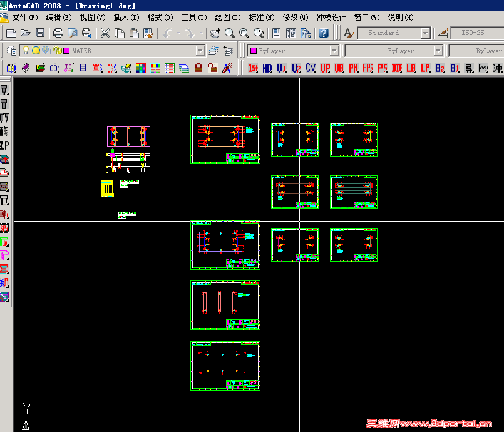Screen dimensions: 504x432
Task: Open Help question mark icon
Action: tap(324, 33)
